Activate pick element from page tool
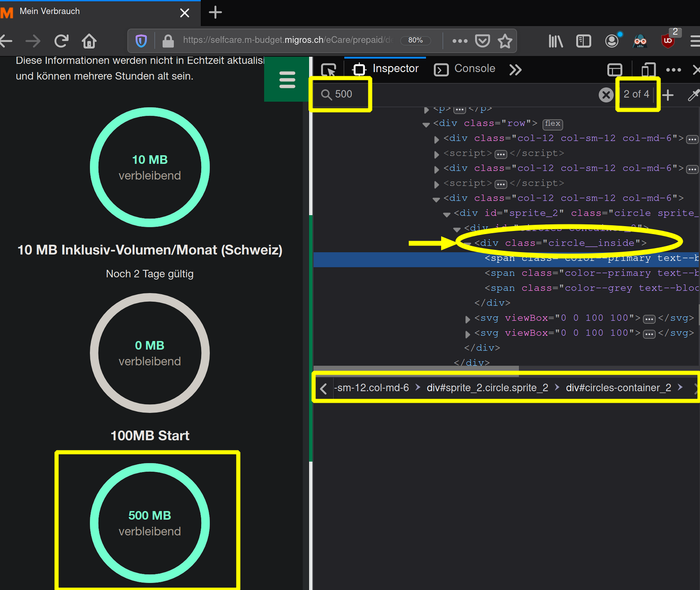The height and width of the screenshot is (590, 700). (329, 70)
